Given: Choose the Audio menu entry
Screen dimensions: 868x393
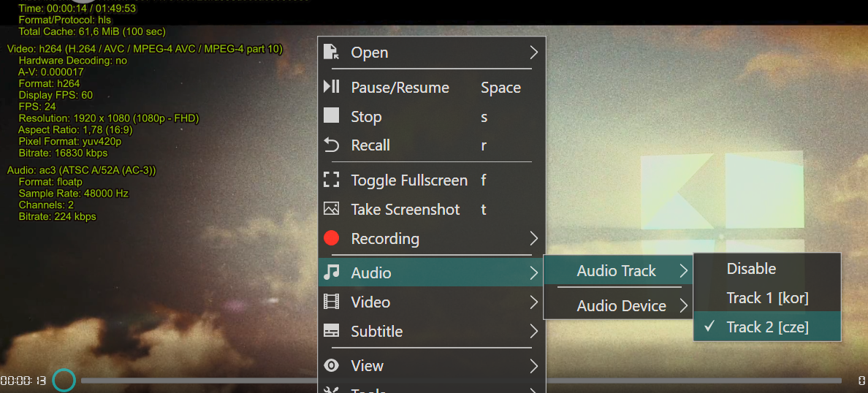Looking at the screenshot, I should (371, 272).
